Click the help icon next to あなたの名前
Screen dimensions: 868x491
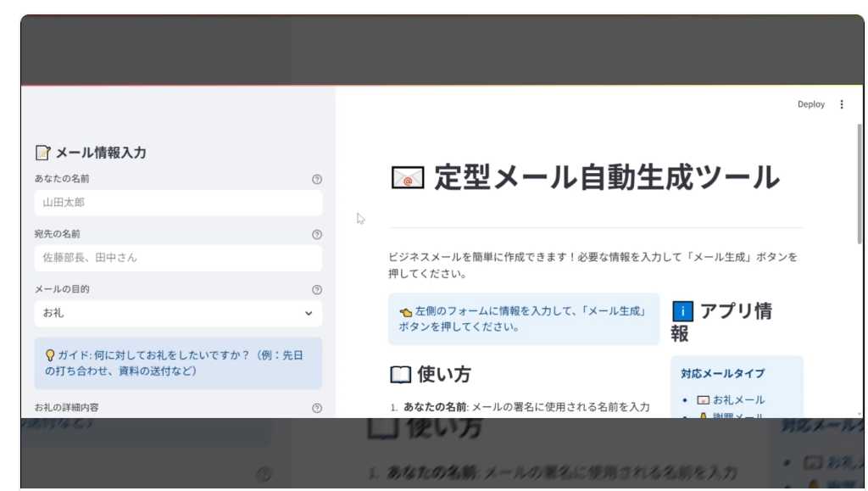[x=317, y=179]
